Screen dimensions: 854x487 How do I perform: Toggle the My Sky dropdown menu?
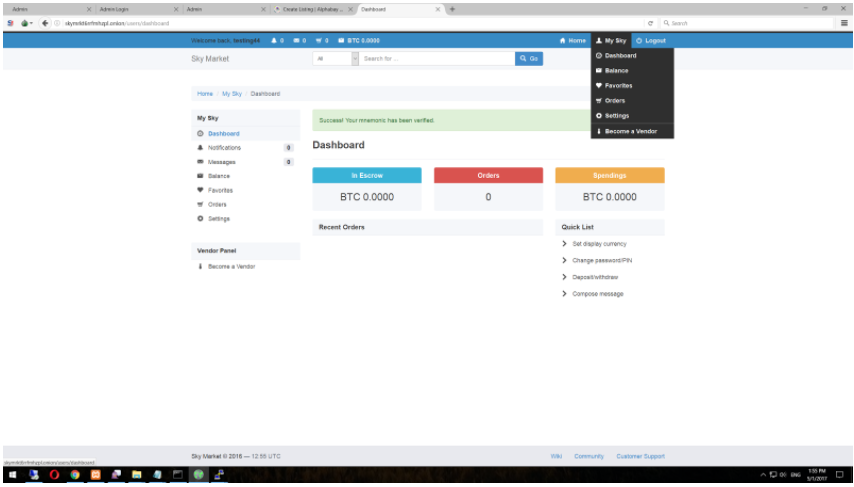coord(611,41)
